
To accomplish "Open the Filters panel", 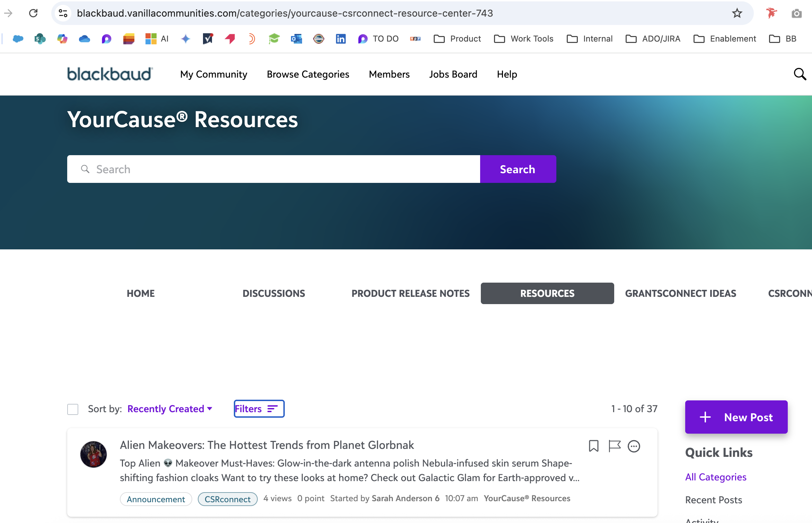I will point(259,409).
